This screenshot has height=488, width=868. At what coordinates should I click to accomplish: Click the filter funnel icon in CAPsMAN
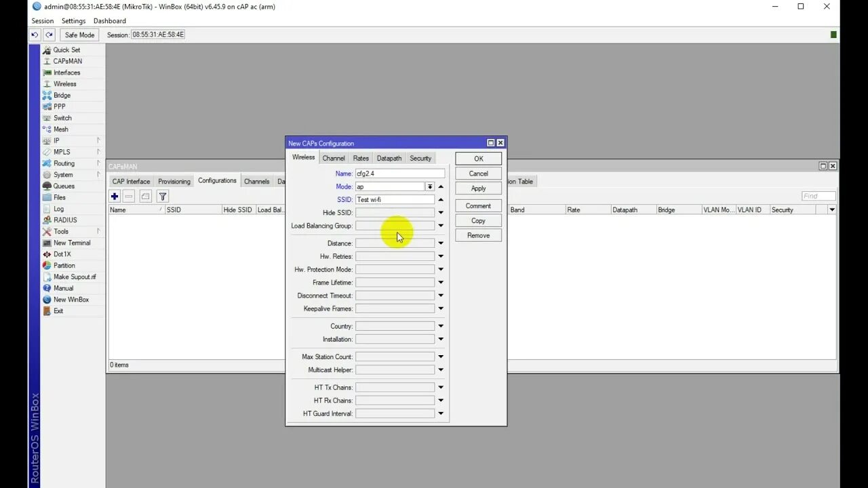(x=163, y=196)
